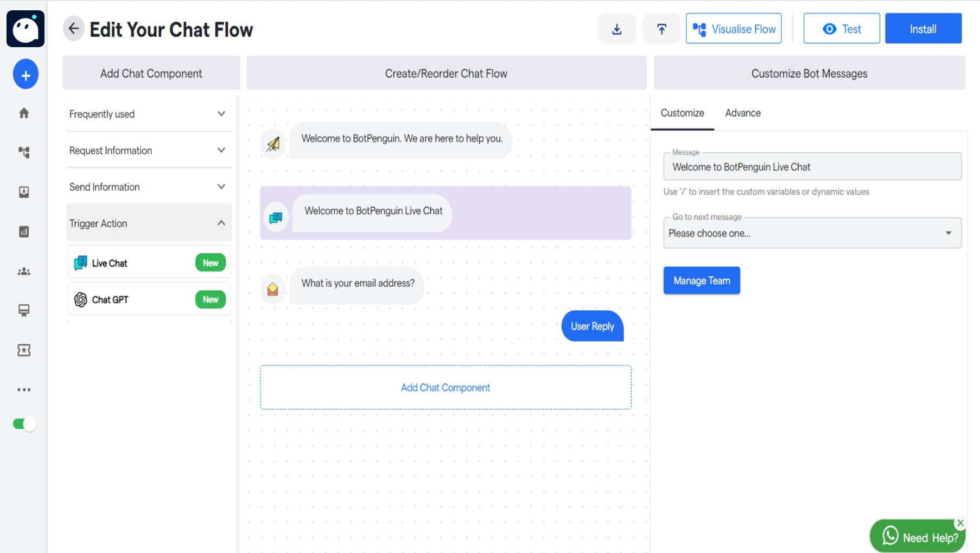The height and width of the screenshot is (553, 980).
Task: Click the New badge beside Chat GPT
Action: pyautogui.click(x=211, y=299)
